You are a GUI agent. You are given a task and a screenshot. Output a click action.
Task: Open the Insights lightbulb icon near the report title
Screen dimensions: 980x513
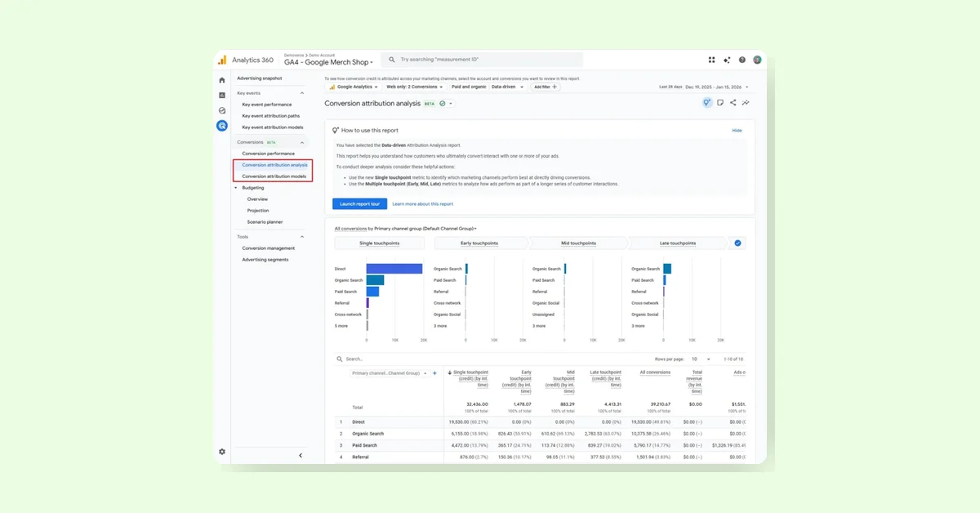point(706,102)
